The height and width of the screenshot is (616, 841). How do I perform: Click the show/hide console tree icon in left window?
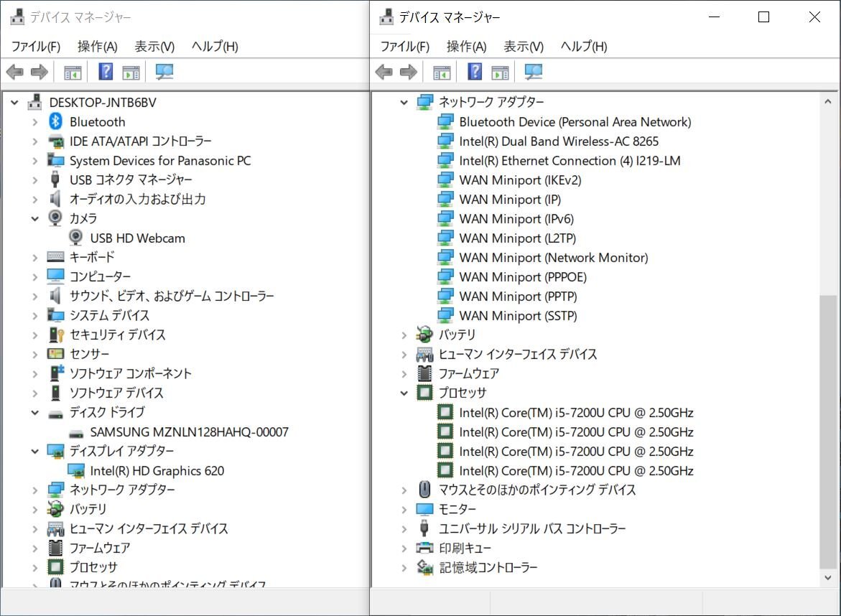point(73,72)
